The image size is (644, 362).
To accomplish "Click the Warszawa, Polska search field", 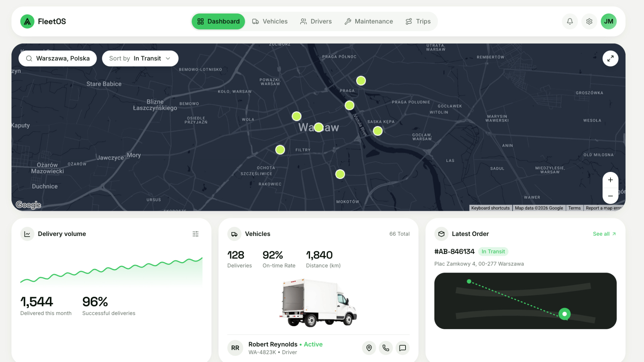I will tap(58, 58).
